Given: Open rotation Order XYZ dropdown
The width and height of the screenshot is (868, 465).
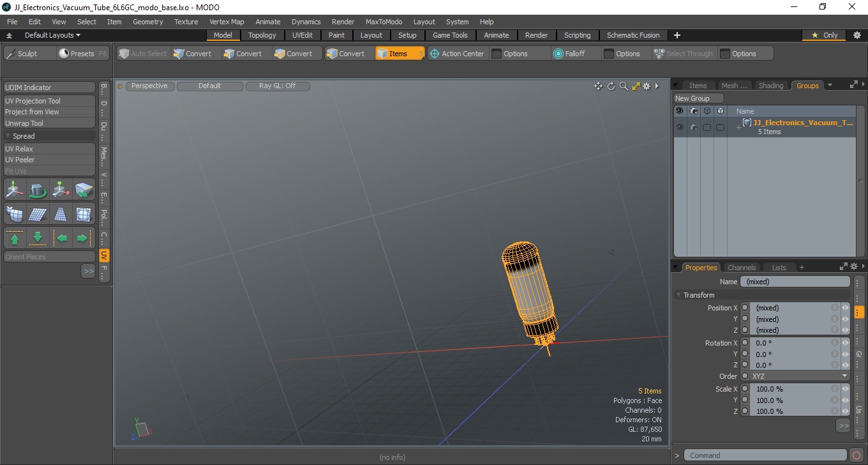Looking at the screenshot, I should tap(800, 376).
